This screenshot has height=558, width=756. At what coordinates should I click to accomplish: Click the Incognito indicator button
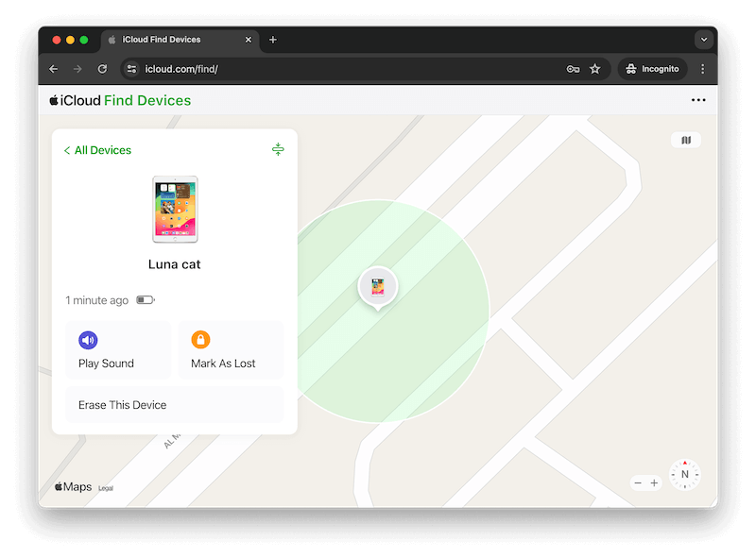[x=652, y=69]
